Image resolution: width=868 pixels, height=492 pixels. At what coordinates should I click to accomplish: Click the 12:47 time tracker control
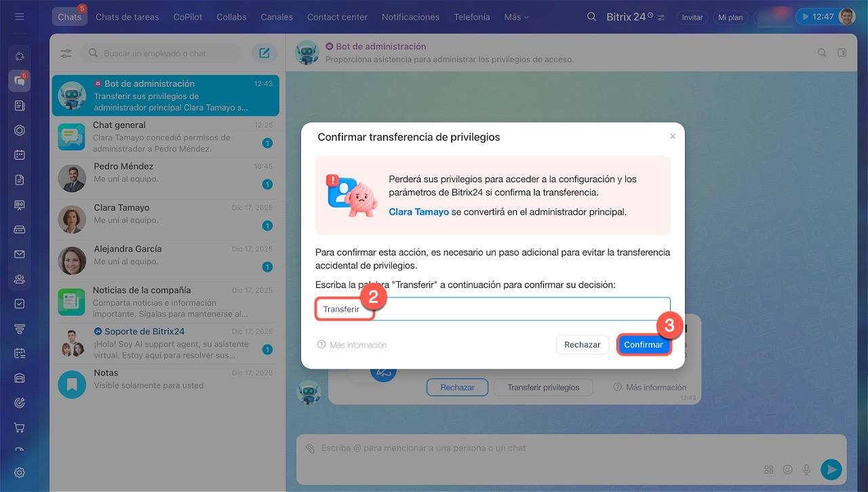[816, 17]
